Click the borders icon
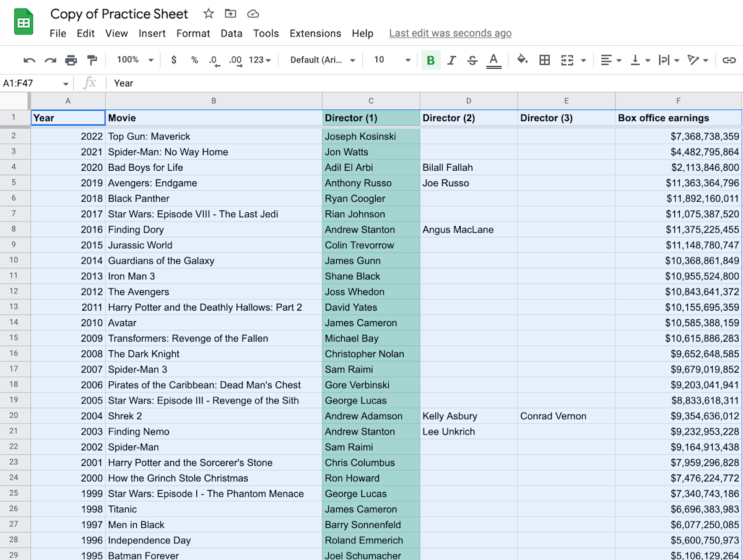Screen dimensions: 743x560 pyautogui.click(x=544, y=60)
